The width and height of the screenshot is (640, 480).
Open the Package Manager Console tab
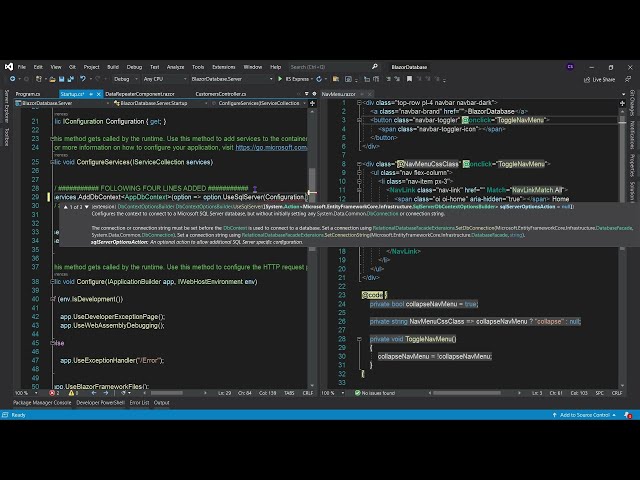coord(42,403)
